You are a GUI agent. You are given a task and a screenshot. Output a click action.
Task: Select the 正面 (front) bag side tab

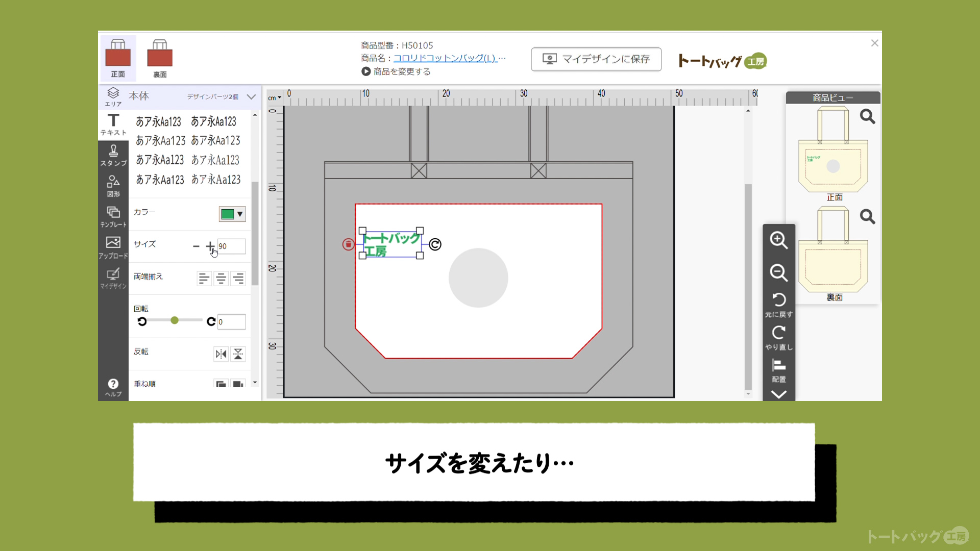pyautogui.click(x=118, y=58)
